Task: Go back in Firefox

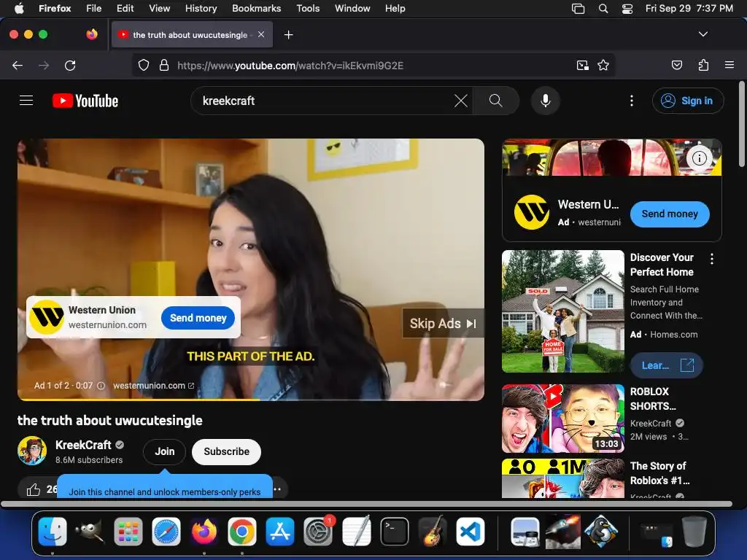Action: click(18, 65)
